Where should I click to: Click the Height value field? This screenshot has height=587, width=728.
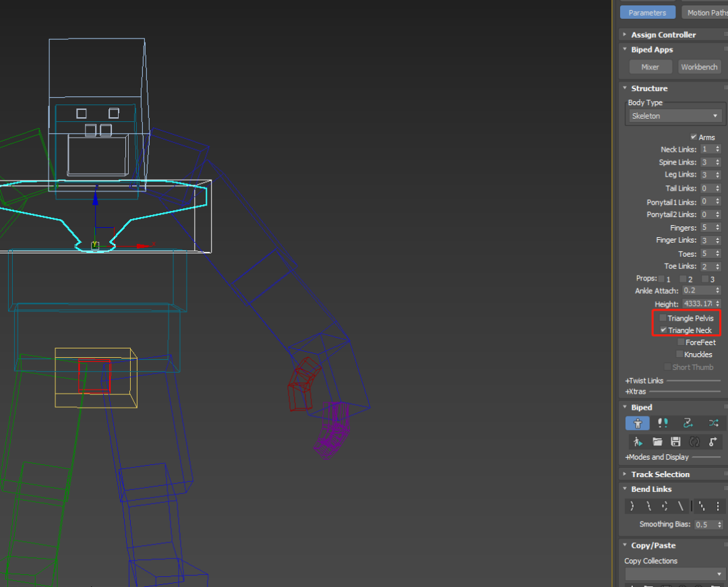[698, 303]
